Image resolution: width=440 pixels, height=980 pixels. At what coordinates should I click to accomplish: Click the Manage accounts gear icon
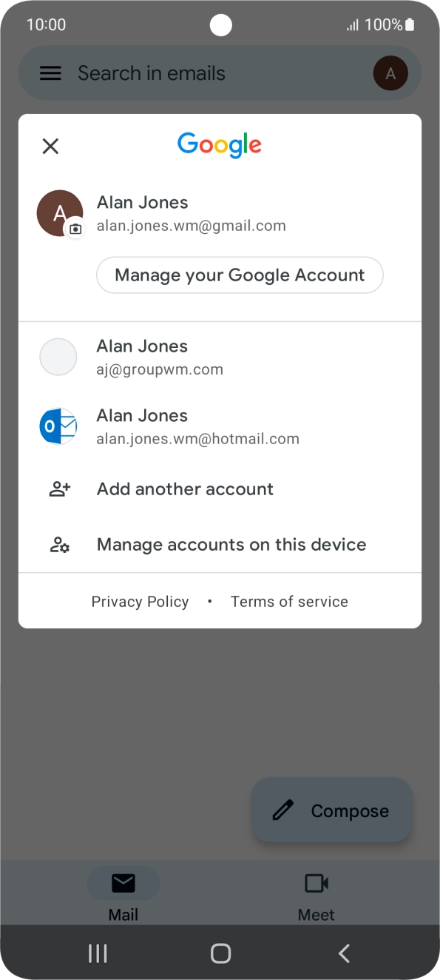coord(58,544)
